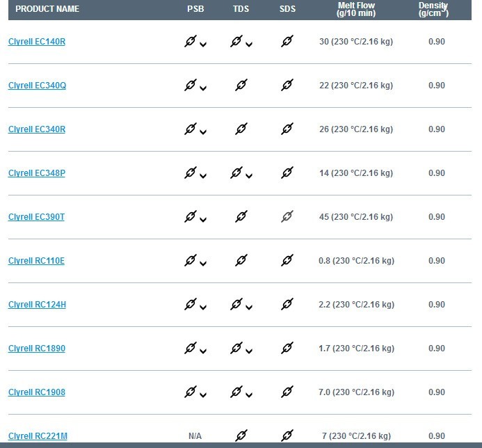Open the PSB link icon for Clyrell RC1890
Screen dimensions: 482x448
click(x=191, y=348)
